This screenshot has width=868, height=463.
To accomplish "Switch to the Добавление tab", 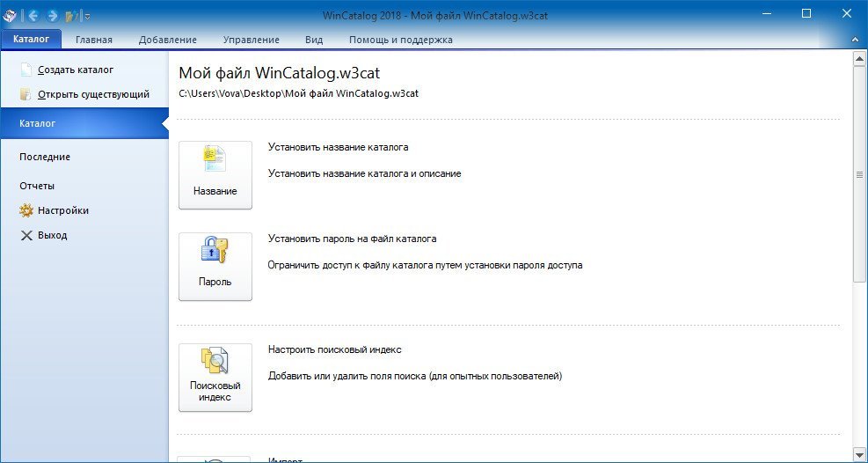I will click(x=168, y=40).
